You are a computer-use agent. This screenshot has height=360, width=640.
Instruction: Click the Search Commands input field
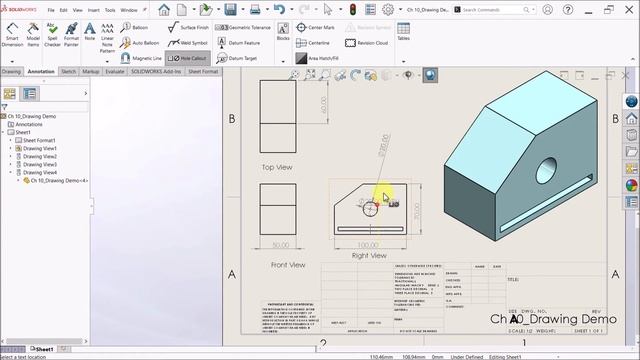[x=492, y=9]
